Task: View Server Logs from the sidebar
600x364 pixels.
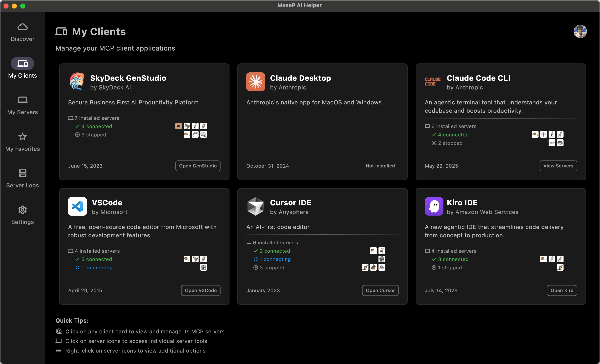Action: [x=22, y=179]
